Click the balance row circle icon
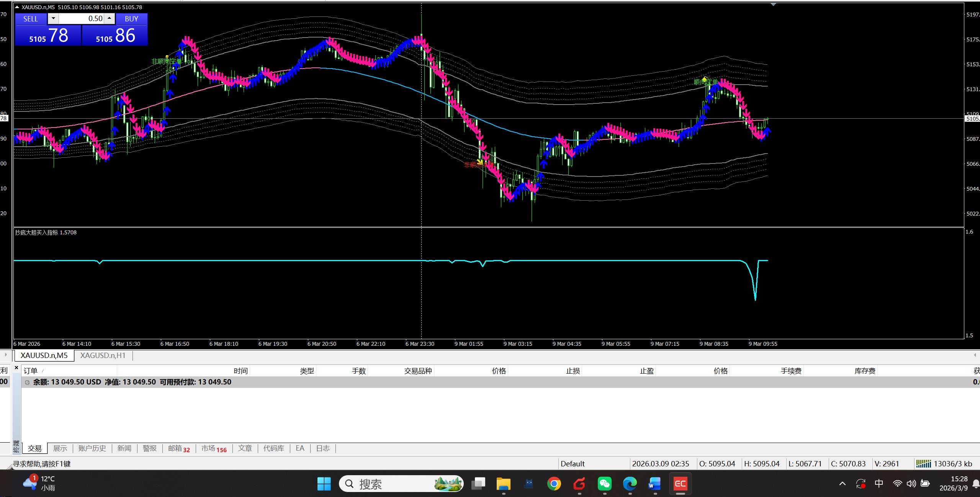 pos(27,382)
